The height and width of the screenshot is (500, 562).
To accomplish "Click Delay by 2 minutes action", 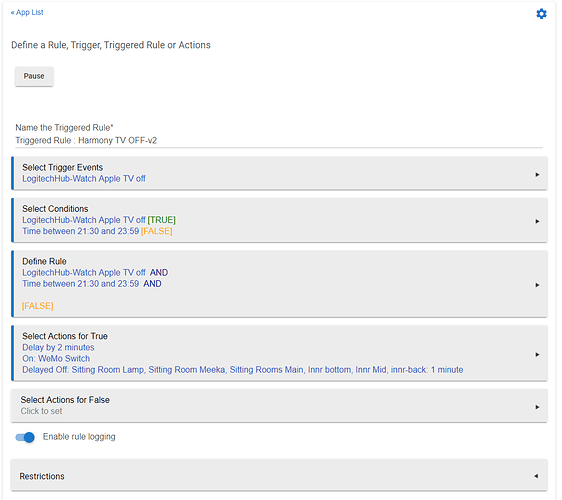I will (58, 347).
